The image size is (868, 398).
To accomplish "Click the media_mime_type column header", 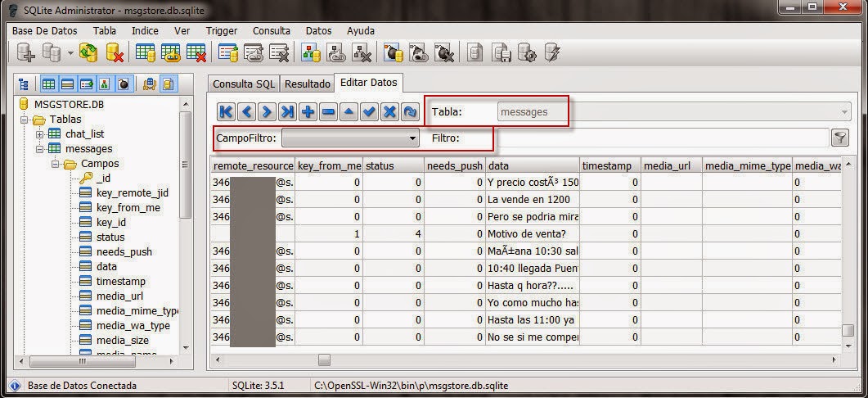I will (747, 165).
